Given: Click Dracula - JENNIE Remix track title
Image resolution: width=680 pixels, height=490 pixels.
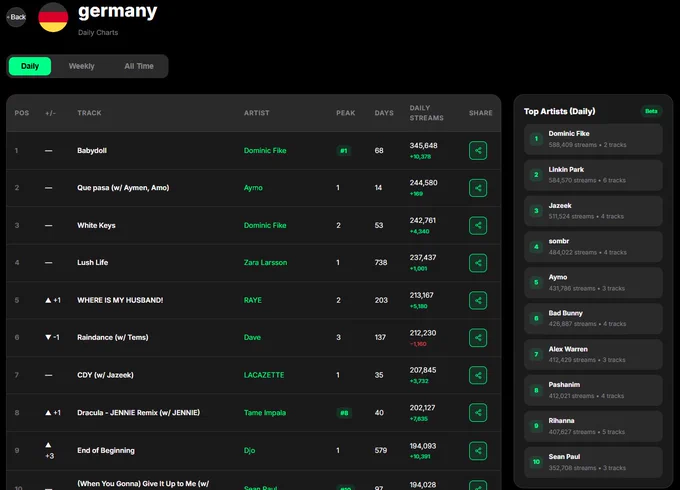Looking at the screenshot, I should (x=139, y=413).
